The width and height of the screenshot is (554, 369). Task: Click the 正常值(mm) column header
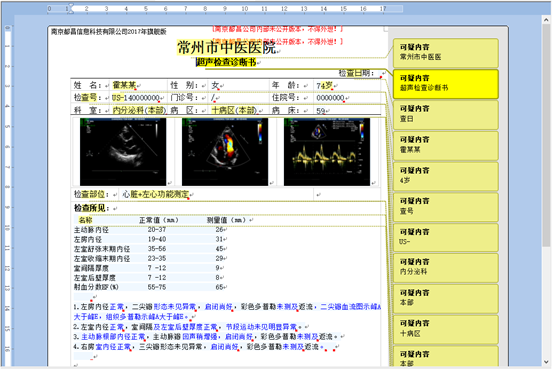click(x=159, y=220)
